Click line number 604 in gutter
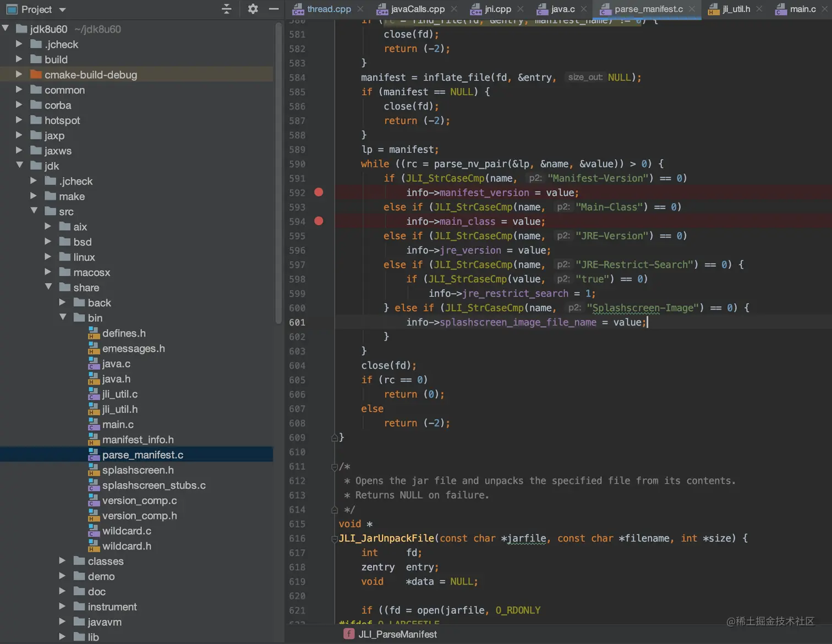 [297, 366]
